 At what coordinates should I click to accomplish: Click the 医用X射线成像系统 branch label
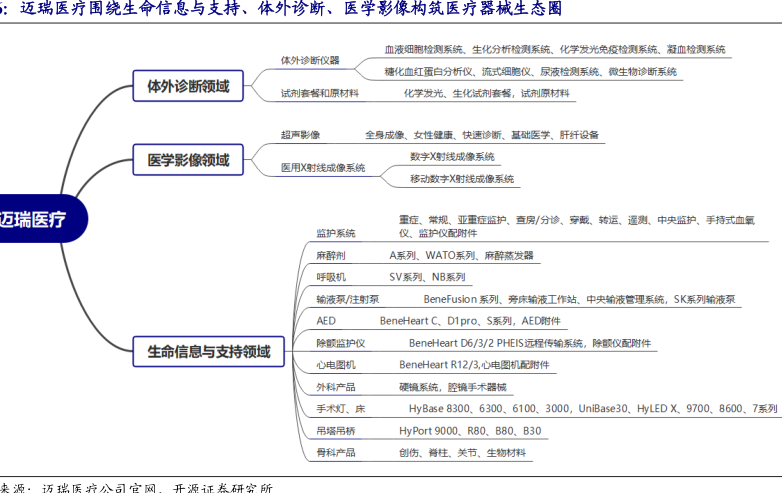(x=323, y=168)
